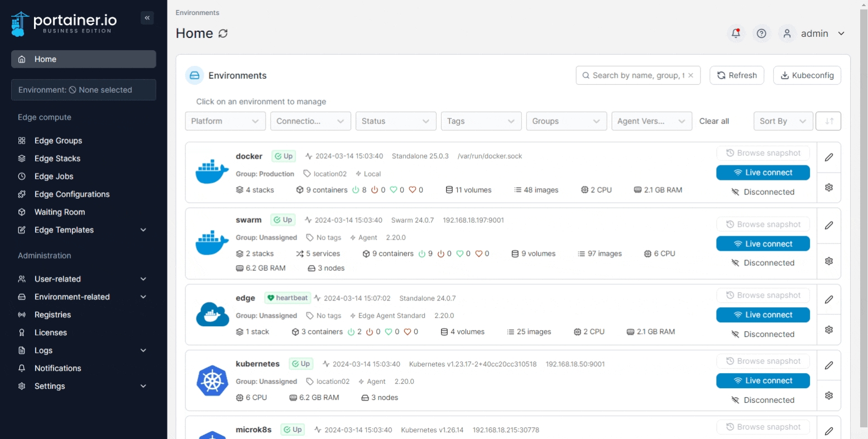Live connect to the swarm environment
This screenshot has width=868, height=439.
coord(763,244)
